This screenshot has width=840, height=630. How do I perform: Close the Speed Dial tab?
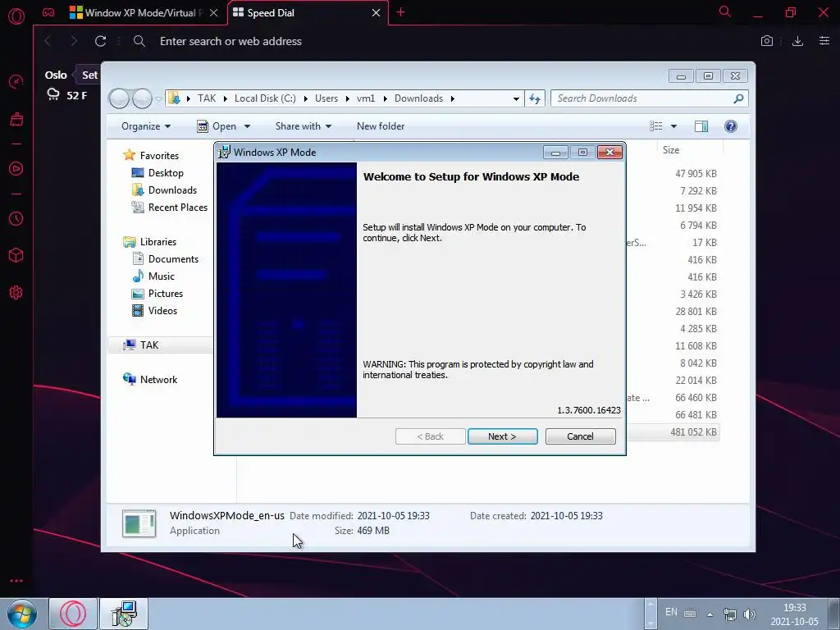coord(376,13)
